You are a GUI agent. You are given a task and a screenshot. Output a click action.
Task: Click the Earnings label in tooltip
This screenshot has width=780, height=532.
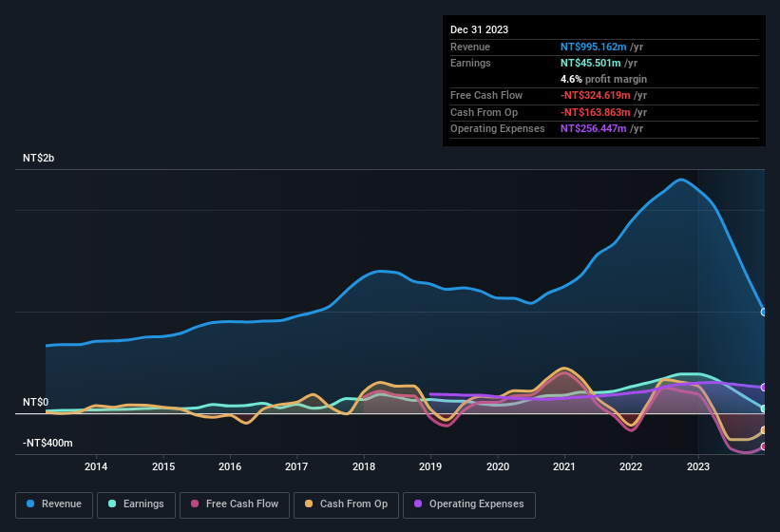point(470,63)
